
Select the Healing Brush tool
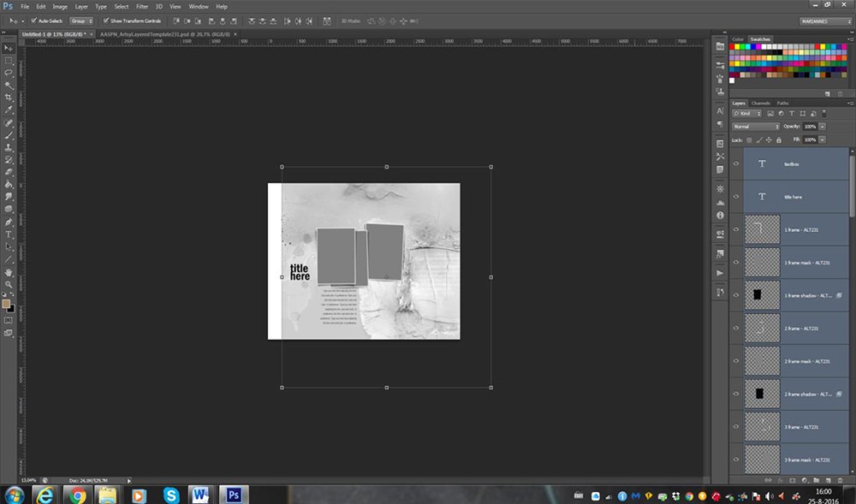(x=9, y=123)
